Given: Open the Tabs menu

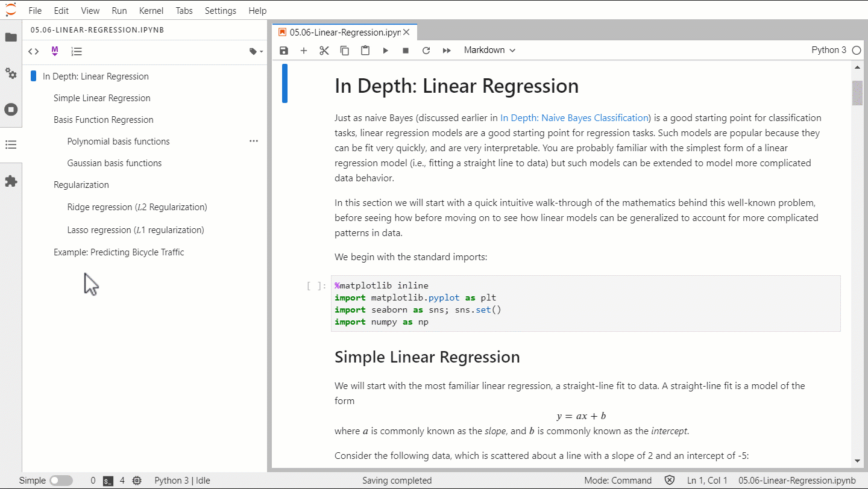Looking at the screenshot, I should [184, 11].
